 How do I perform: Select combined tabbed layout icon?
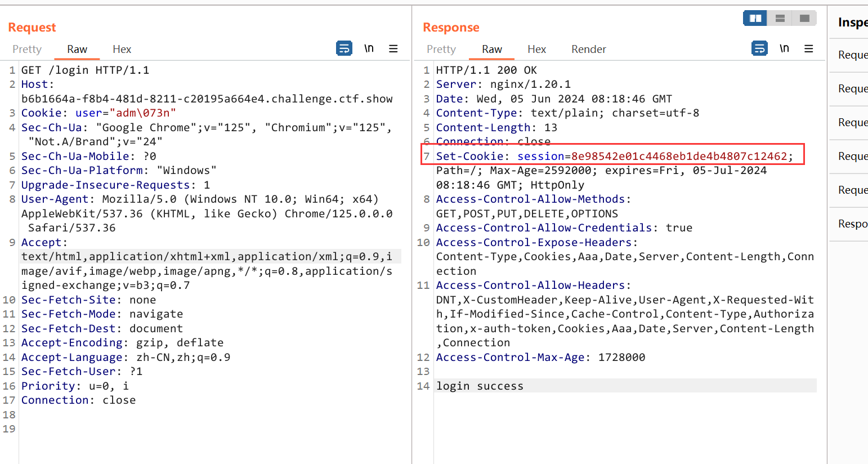805,19
